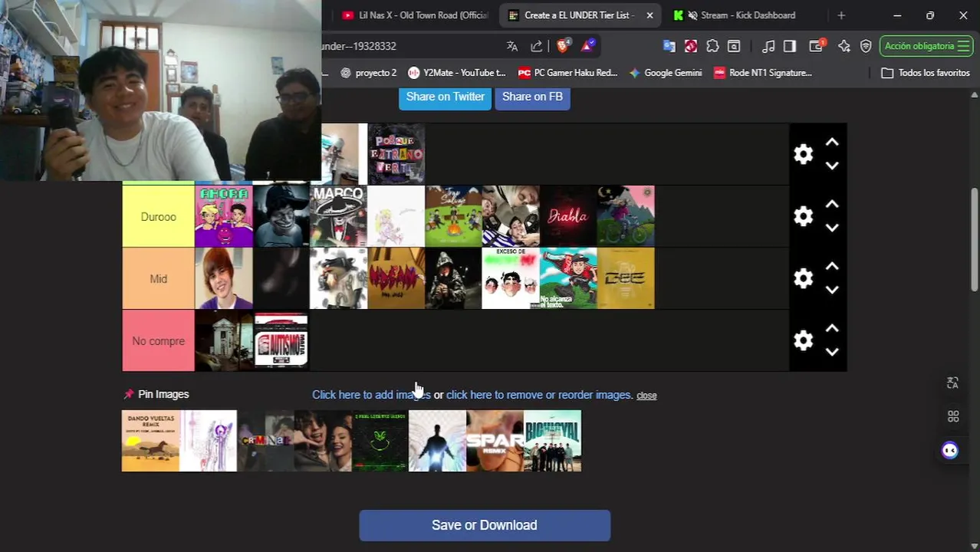This screenshot has height=552, width=980.
Task: Move the Durooo tier down
Action: [x=832, y=228]
